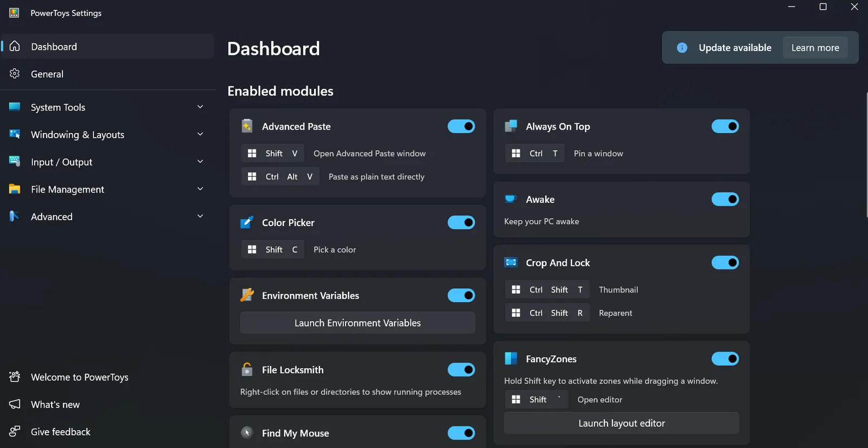Viewport: 868px width, 448px height.
Task: Toggle off the FancyZones module
Action: tap(725, 359)
